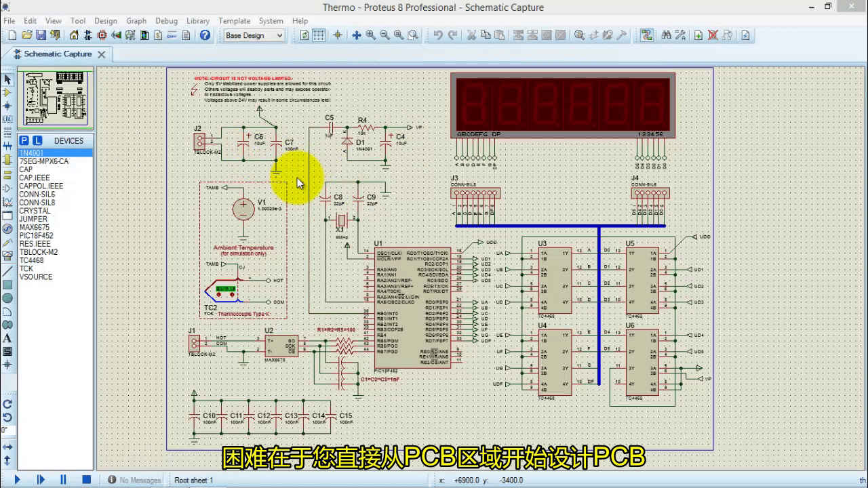Open the Library menu

197,21
